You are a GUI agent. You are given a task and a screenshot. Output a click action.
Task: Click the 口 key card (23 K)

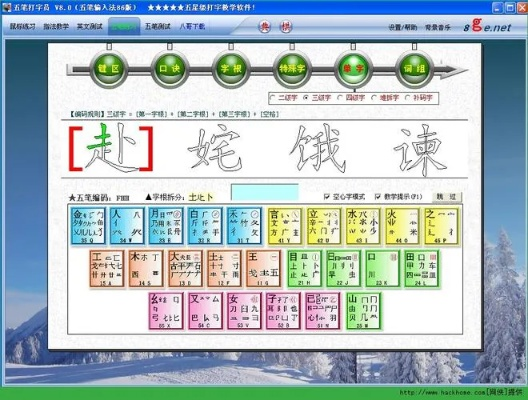click(383, 269)
